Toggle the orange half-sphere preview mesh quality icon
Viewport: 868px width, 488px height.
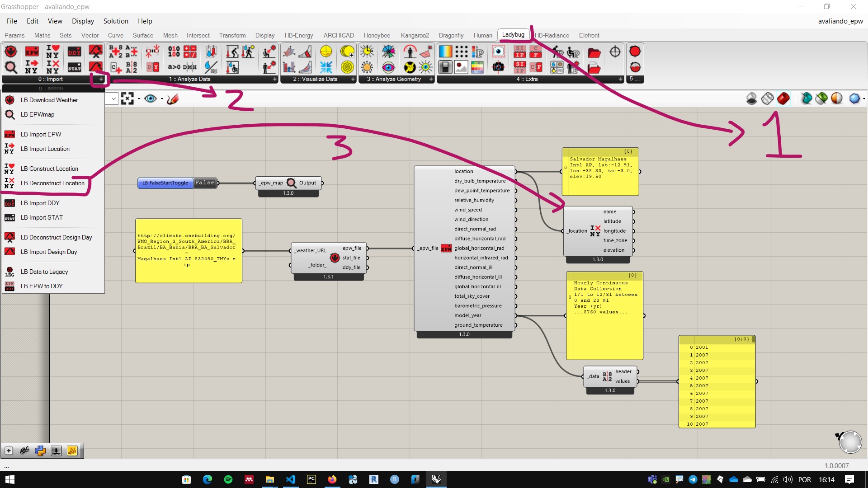tap(837, 99)
